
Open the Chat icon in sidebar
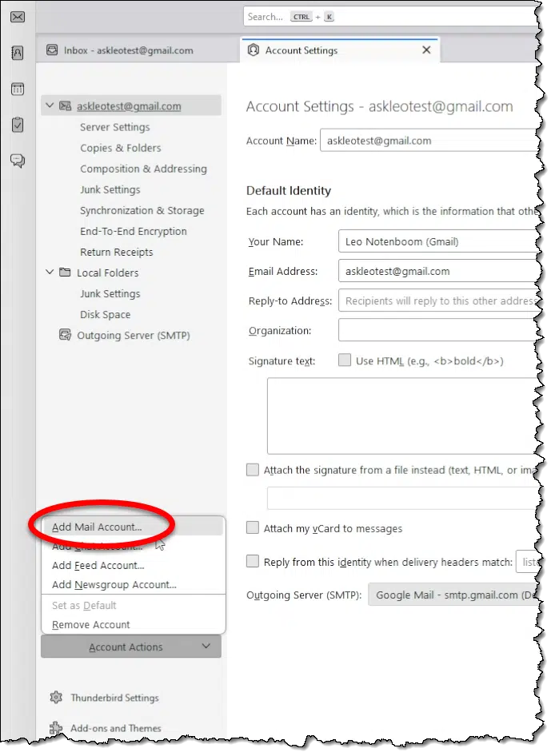tap(18, 161)
